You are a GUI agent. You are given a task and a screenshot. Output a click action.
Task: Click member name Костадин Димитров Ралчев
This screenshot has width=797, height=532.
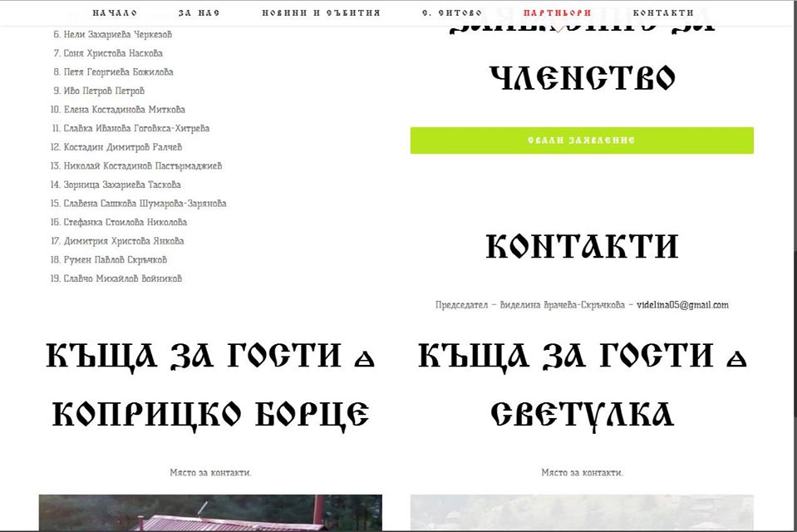coord(122,147)
